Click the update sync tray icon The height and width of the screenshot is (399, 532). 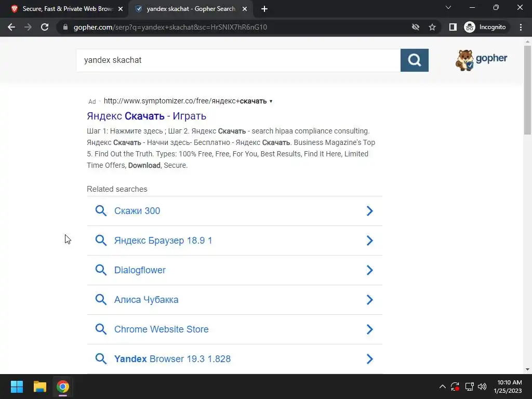pyautogui.click(x=455, y=387)
